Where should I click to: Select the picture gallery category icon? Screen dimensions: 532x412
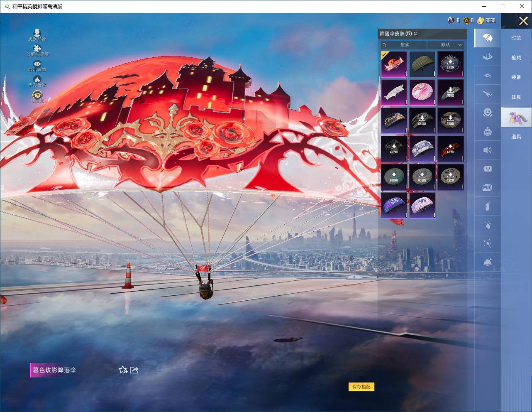[488, 188]
